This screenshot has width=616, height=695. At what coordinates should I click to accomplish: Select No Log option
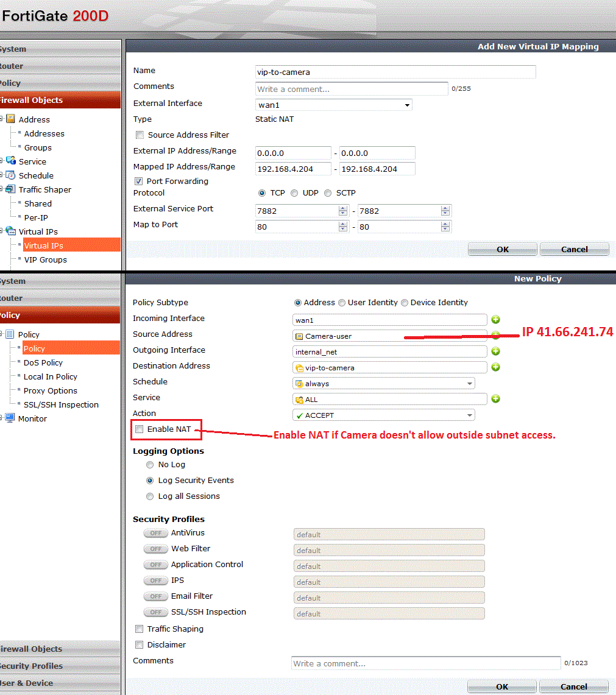(x=150, y=465)
